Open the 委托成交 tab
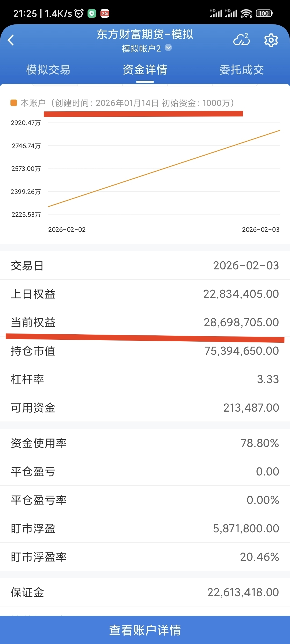290x644 pixels. point(242,70)
